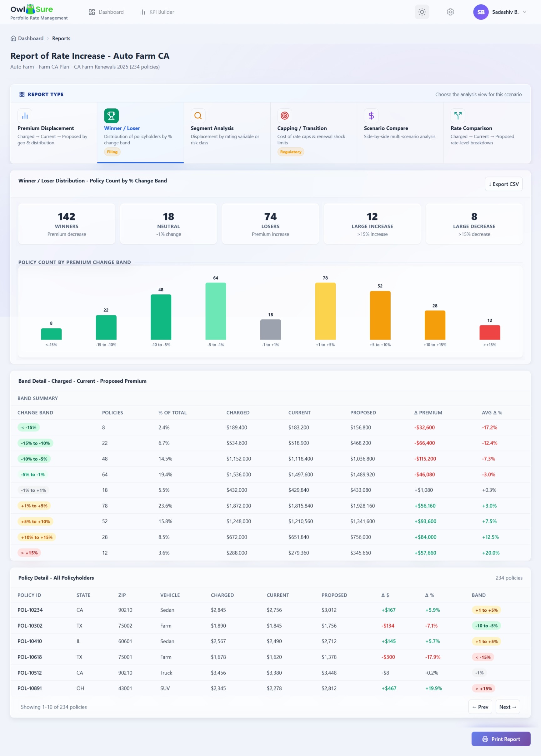This screenshot has width=541, height=756.
Task: Select the Winner / Loser trophy icon
Action: pos(111,116)
